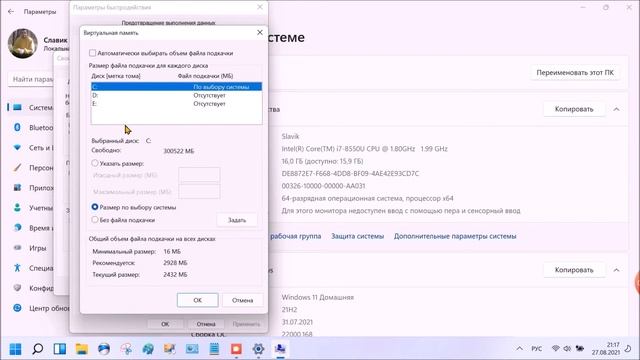This screenshot has height=360, width=640.
Task: Click ОК in Параметры быстродействия window
Action: click(165, 324)
